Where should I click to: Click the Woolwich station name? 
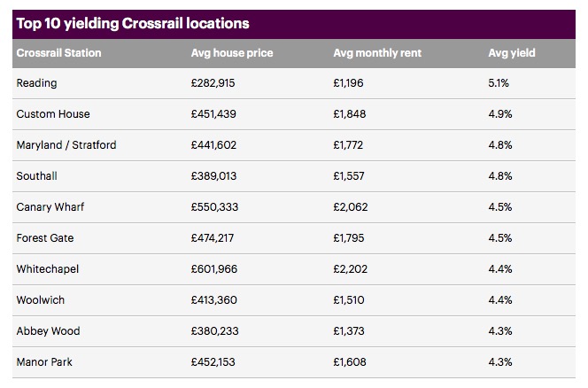(x=40, y=300)
